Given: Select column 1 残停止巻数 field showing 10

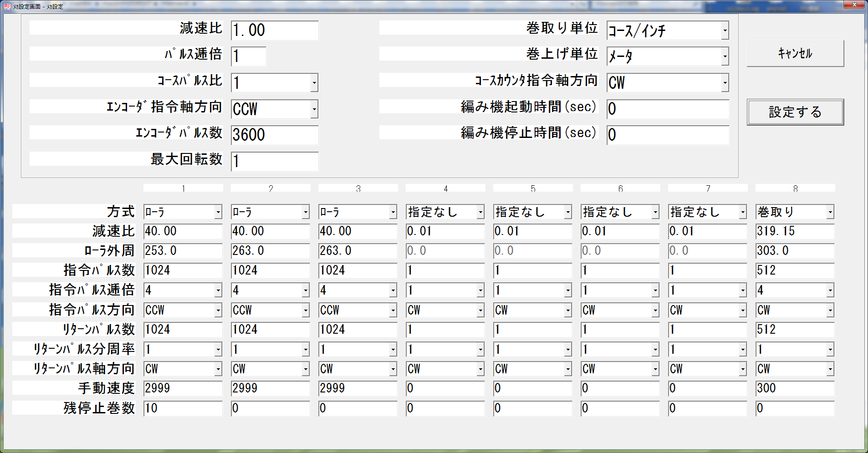Looking at the screenshot, I should point(182,408).
